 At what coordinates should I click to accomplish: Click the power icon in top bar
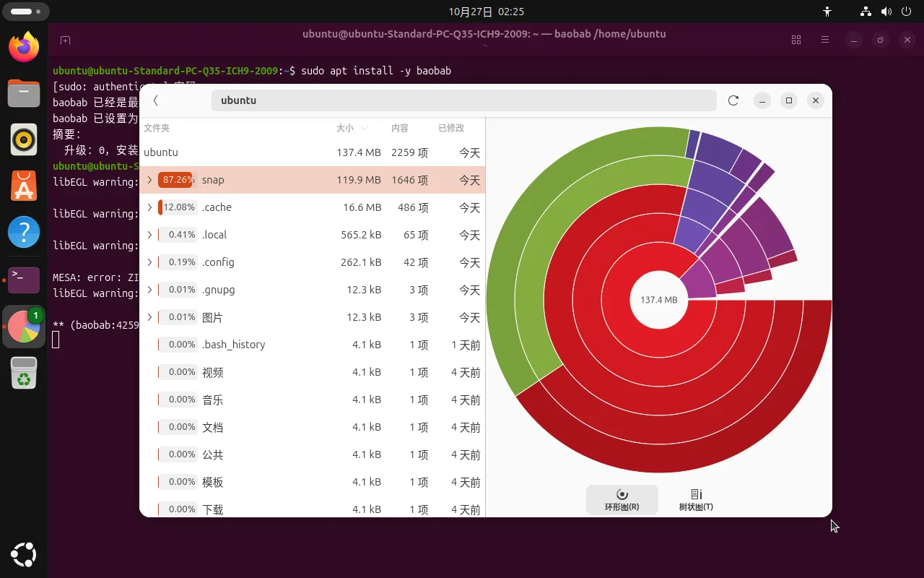(905, 12)
